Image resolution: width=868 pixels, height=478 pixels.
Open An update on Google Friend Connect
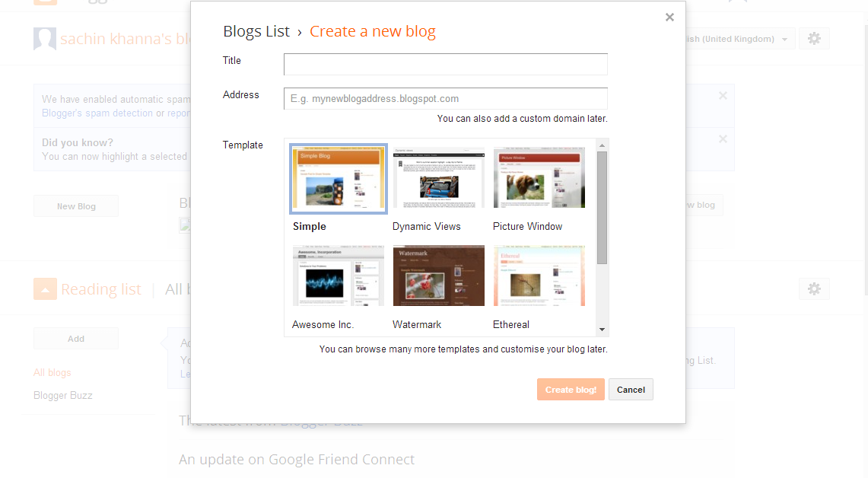[x=297, y=459]
